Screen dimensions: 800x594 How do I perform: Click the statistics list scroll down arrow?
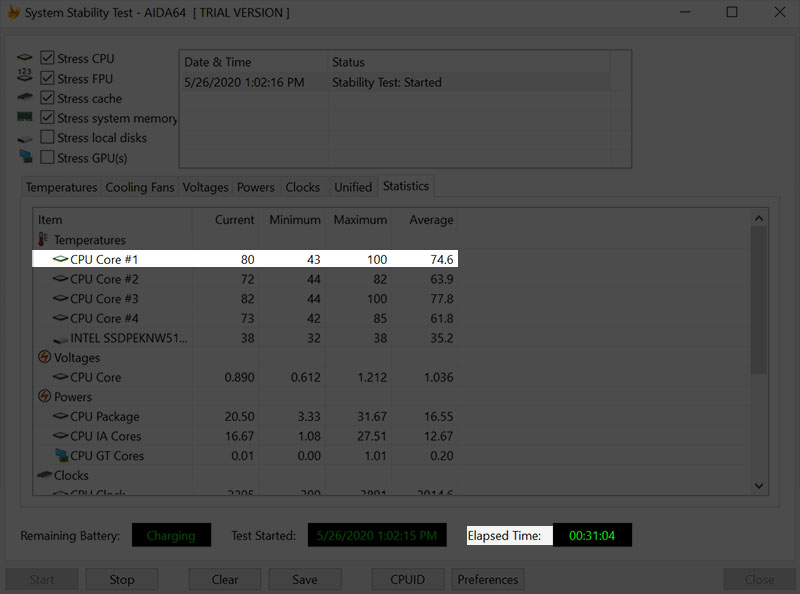click(x=759, y=486)
